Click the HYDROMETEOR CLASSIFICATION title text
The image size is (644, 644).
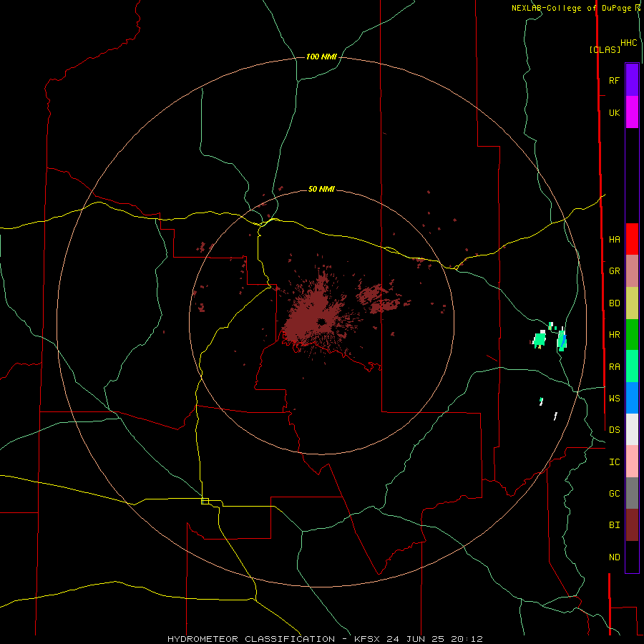(251, 639)
